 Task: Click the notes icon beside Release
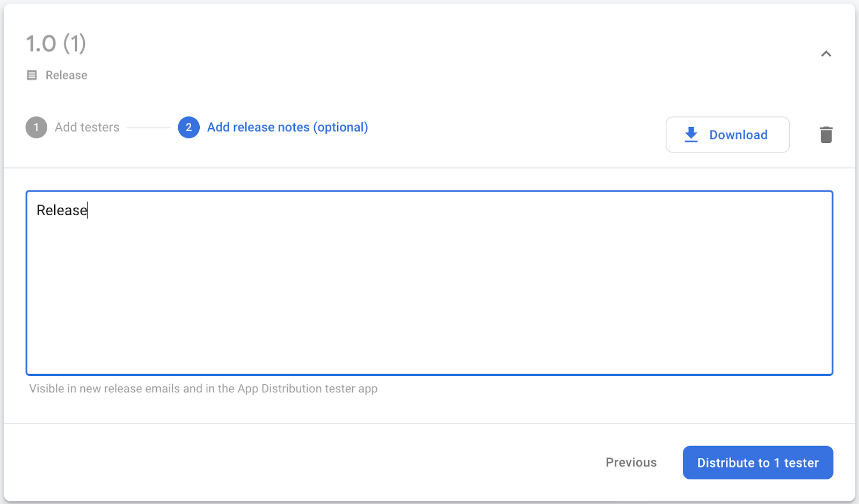32,75
